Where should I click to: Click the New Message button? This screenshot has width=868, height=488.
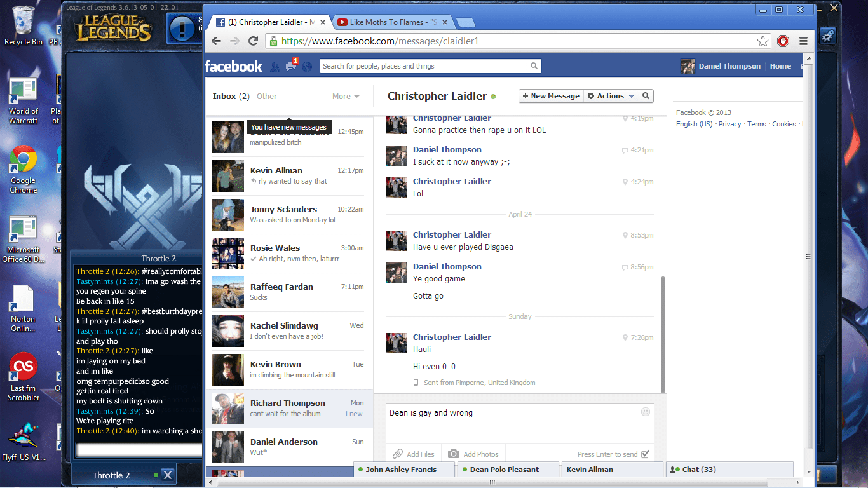coord(551,96)
